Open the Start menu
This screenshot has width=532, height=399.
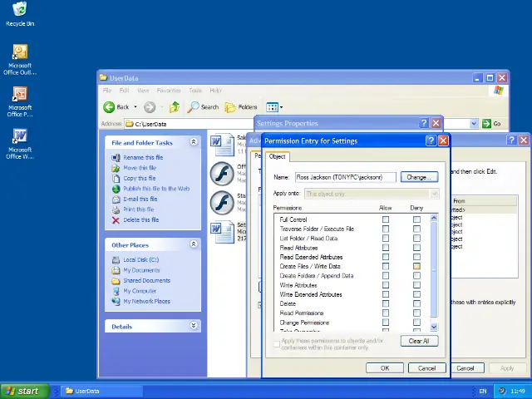coord(22,391)
